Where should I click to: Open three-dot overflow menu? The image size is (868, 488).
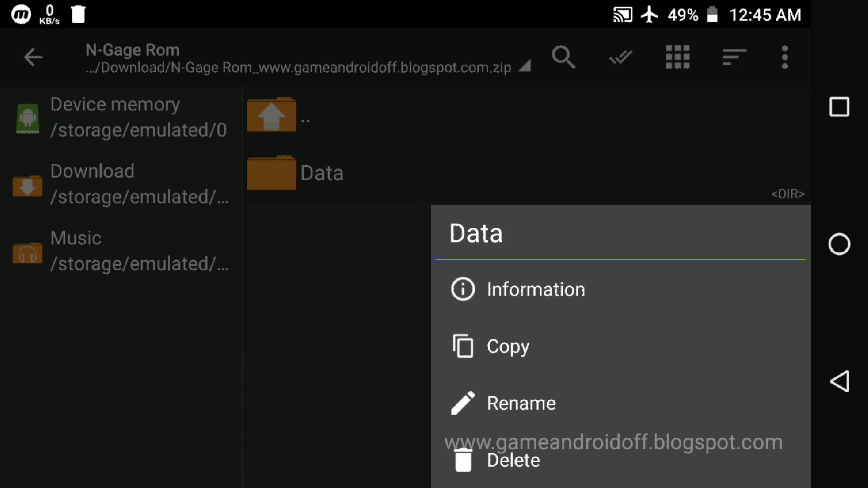[x=785, y=57]
